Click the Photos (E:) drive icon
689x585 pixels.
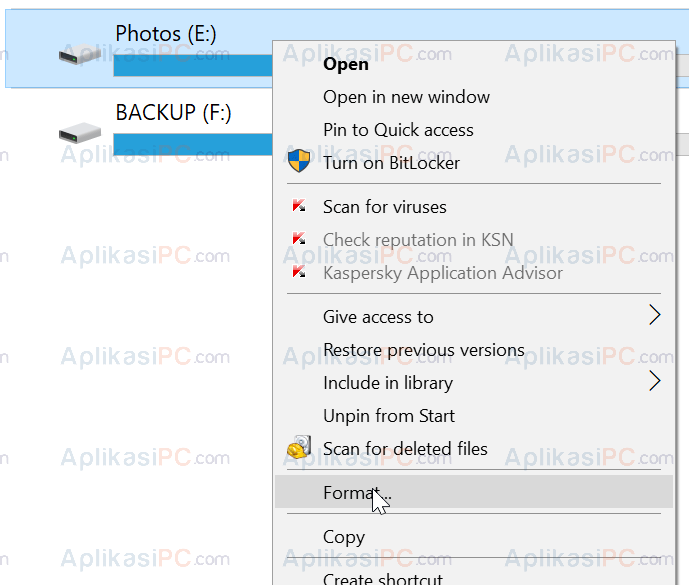click(x=80, y=55)
